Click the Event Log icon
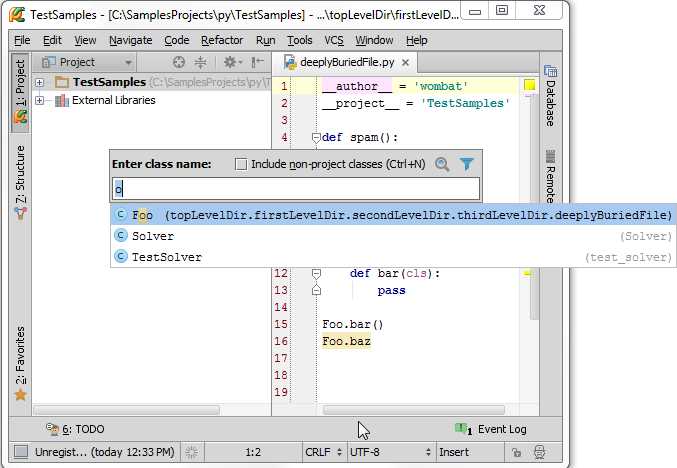 [463, 428]
